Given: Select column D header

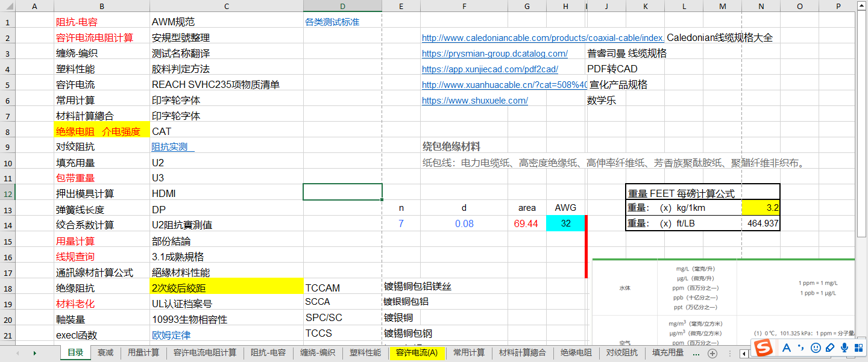Looking at the screenshot, I should click(x=342, y=6).
